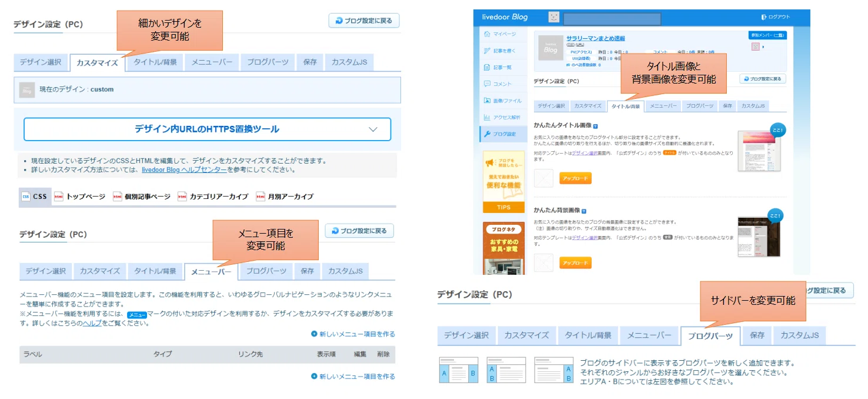Viewport: 868px width, 399px height.
Task: Click ブログ設定に戻る button in custom design panel
Action: tap(364, 21)
